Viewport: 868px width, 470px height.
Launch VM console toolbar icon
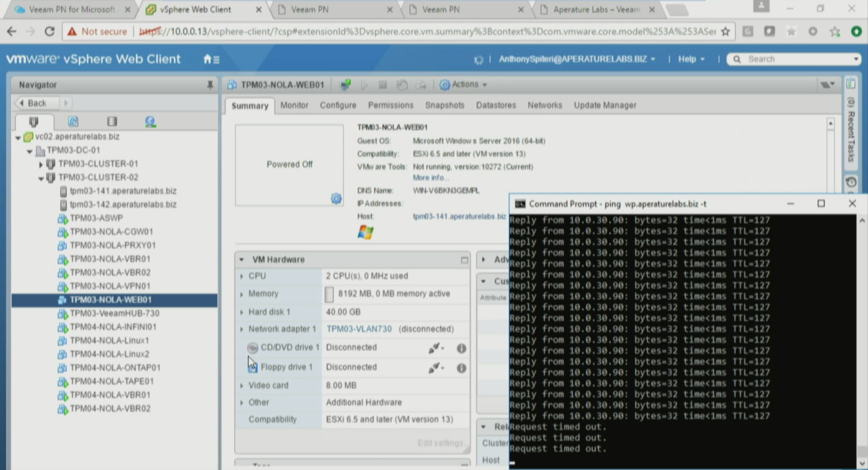[x=345, y=84]
